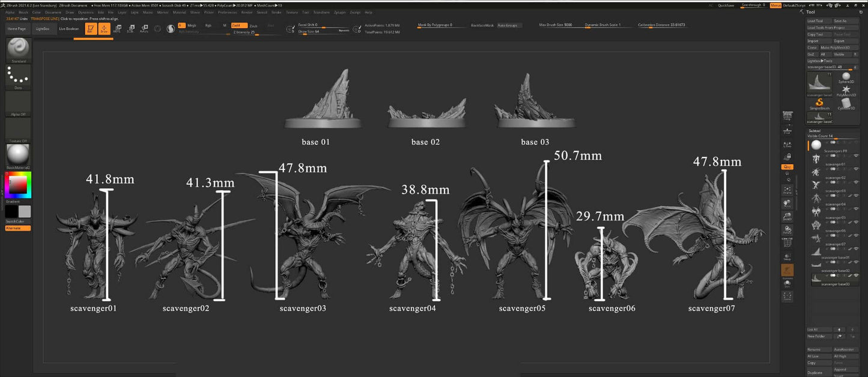Screen dimensions: 868x377
Task: Select the Draw mode icon
Action: tap(103, 28)
